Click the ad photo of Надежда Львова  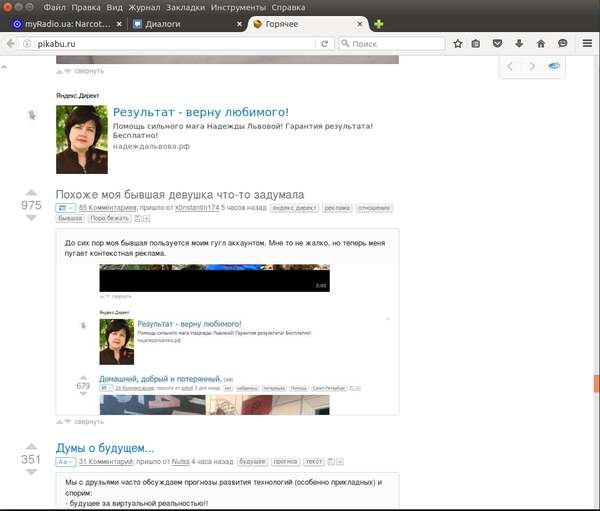point(81,139)
